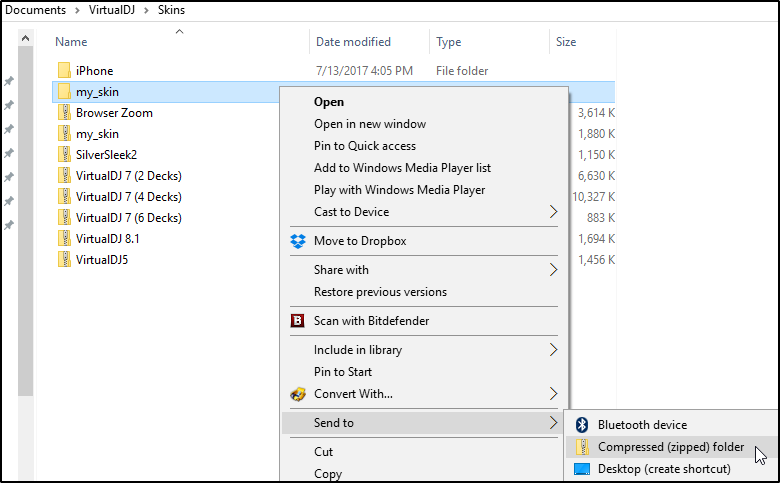
Task: Click the navigation pane scroll up arrow
Action: [x=25, y=38]
